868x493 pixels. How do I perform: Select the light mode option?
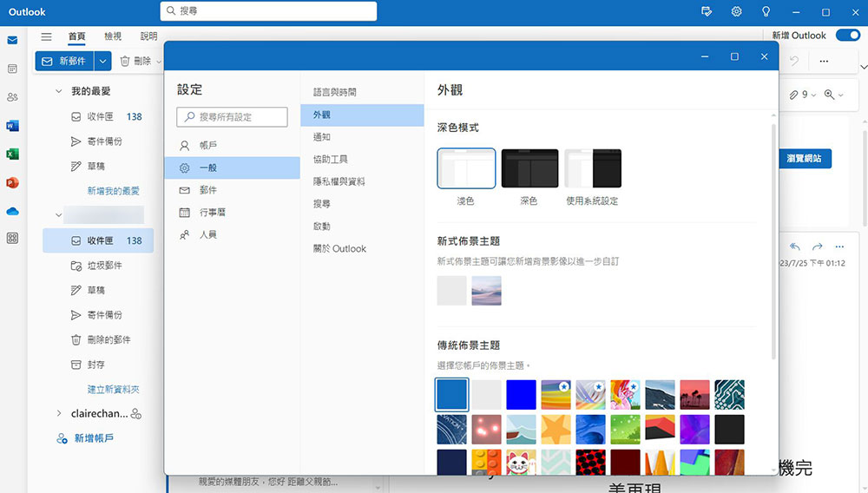466,168
